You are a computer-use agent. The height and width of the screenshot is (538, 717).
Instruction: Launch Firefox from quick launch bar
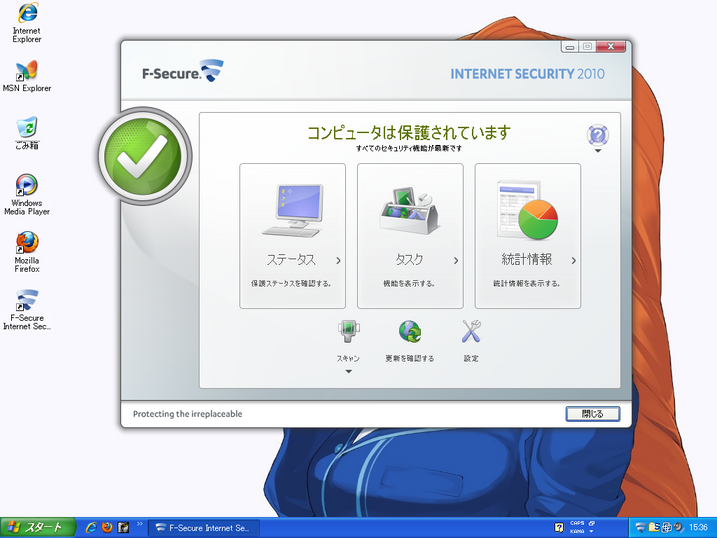pyautogui.click(x=107, y=527)
